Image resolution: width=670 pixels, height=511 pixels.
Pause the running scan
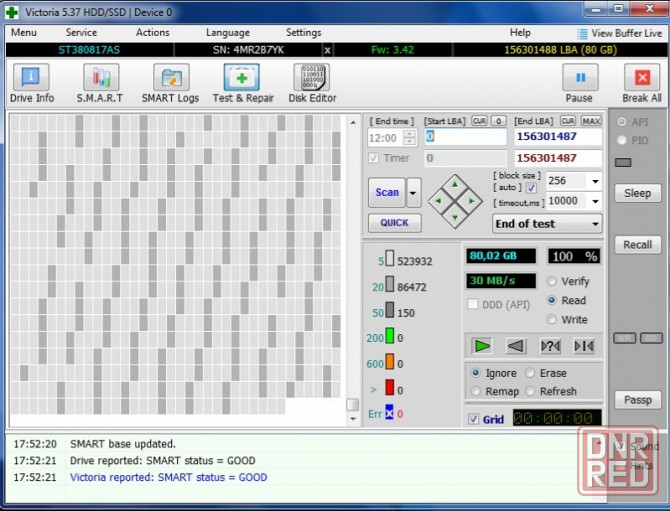[x=579, y=83]
